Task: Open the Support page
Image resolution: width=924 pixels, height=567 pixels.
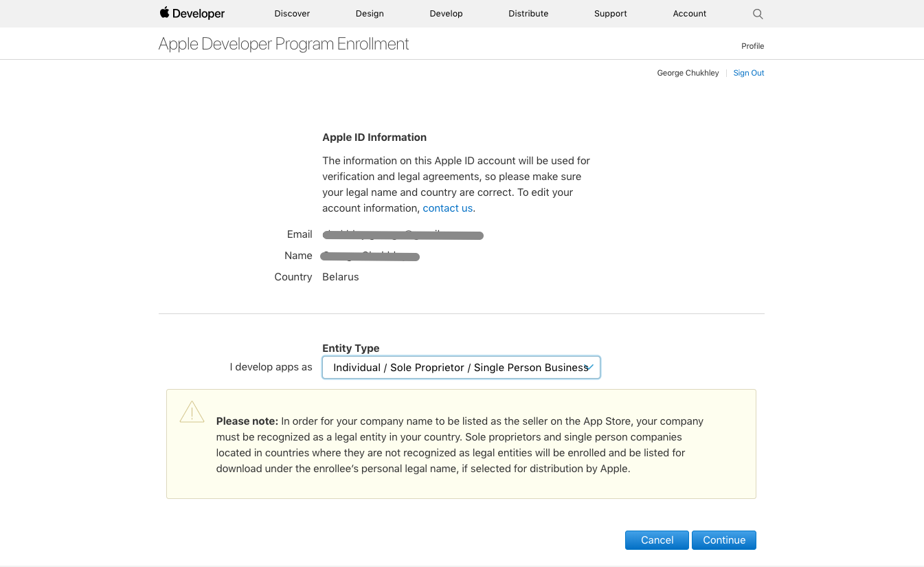Action: coord(611,14)
